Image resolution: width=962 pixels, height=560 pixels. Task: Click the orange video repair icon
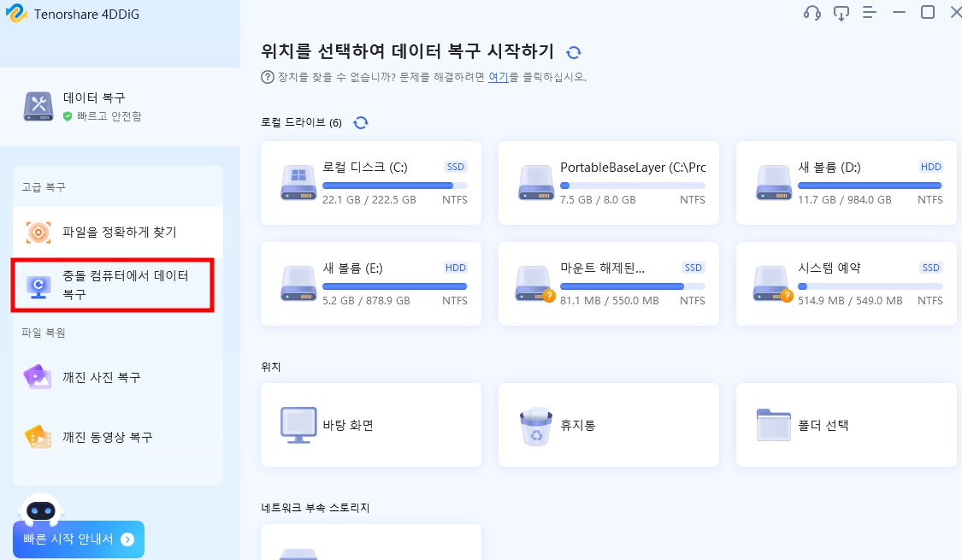tap(38, 437)
